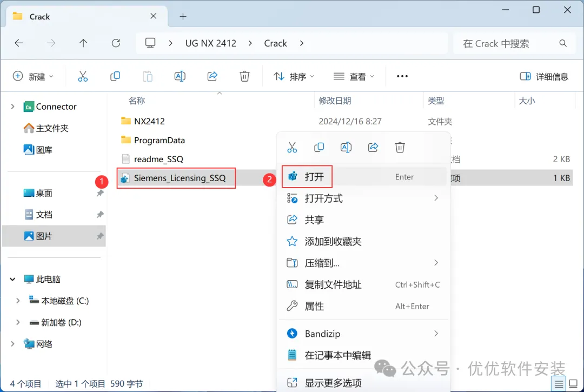Screen dimensions: 584x392
Task: Click the Copy icon in the context menu
Action: (x=319, y=148)
